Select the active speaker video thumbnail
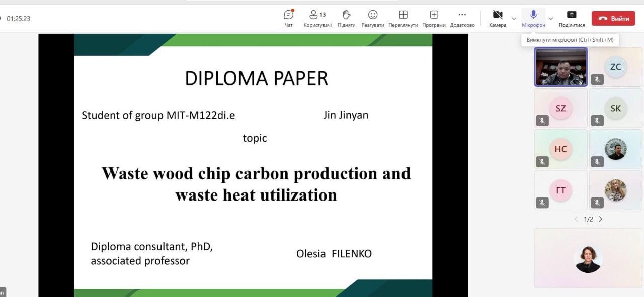This screenshot has width=644, height=297. (x=560, y=67)
